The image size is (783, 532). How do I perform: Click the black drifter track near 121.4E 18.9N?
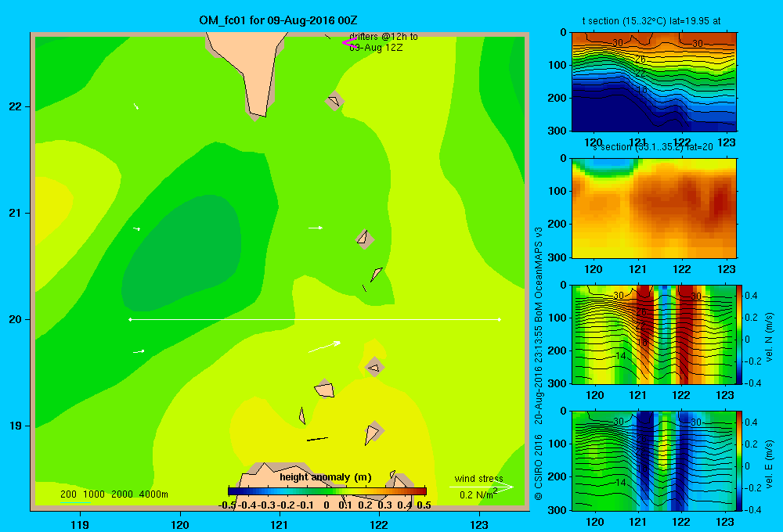317,439
